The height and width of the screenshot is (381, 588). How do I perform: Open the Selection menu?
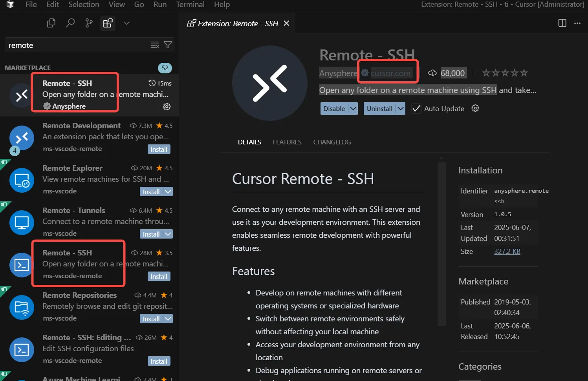84,5
